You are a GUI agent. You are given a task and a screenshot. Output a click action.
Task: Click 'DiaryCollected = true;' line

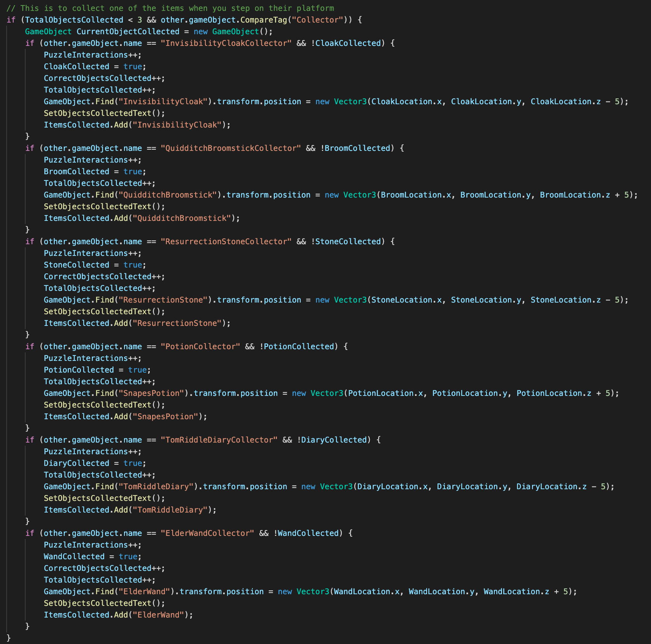pyautogui.click(x=95, y=463)
